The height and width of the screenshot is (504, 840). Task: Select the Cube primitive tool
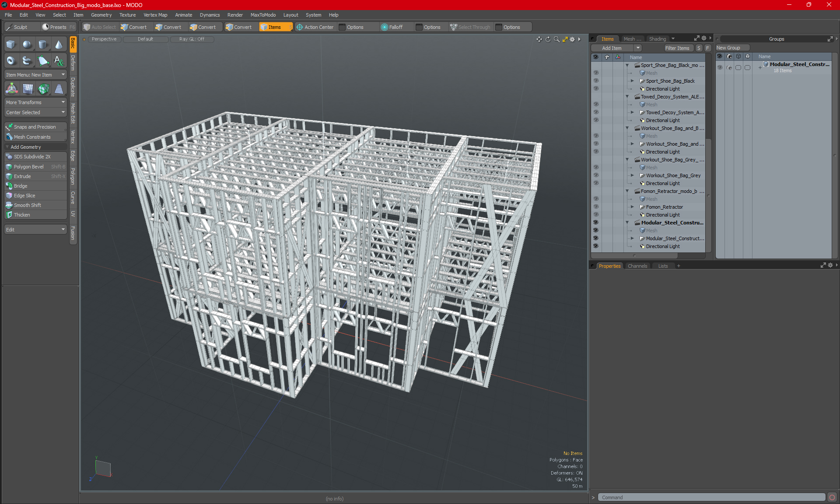tap(11, 44)
